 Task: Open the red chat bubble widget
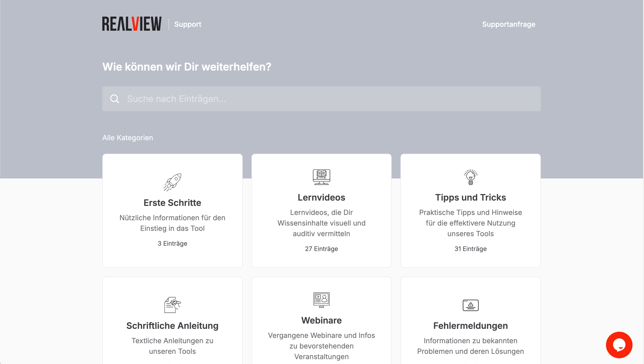point(619,345)
